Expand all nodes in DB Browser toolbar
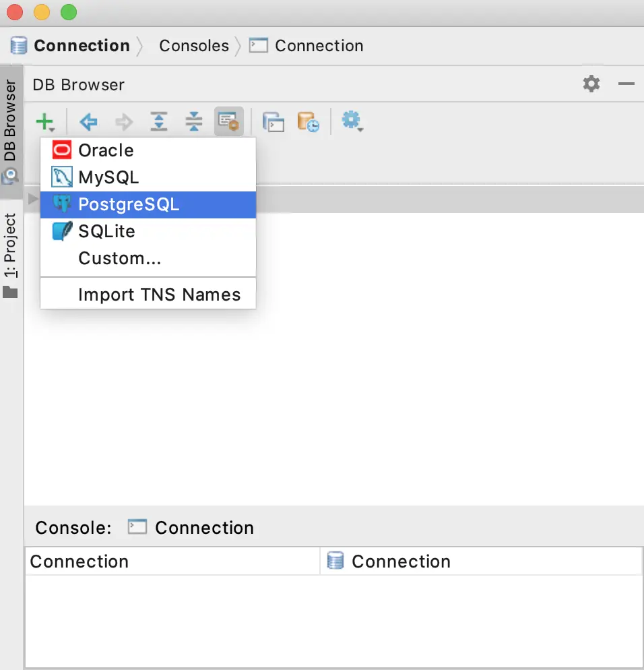The width and height of the screenshot is (644, 670). click(x=159, y=121)
